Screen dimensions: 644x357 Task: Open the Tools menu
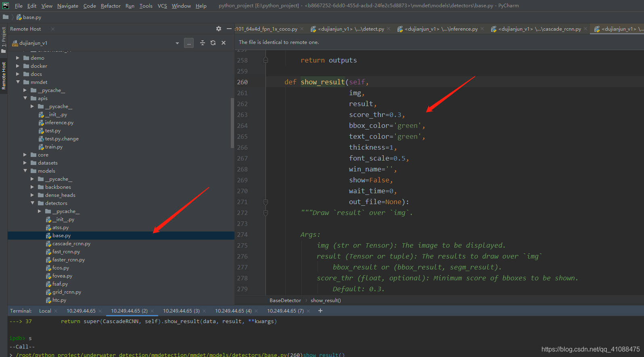coord(146,6)
